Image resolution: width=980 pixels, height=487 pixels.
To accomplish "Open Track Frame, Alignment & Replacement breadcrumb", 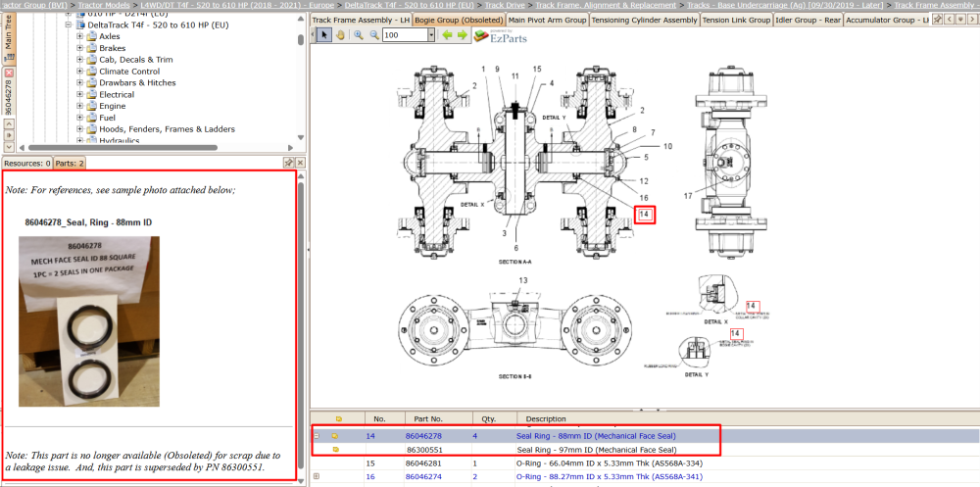I will click(x=606, y=5).
